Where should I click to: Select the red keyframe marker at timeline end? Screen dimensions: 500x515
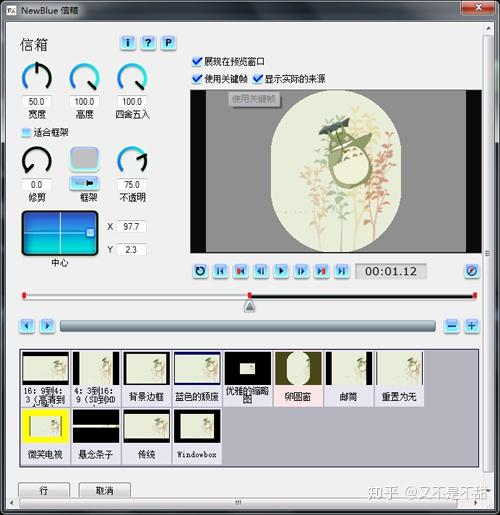(475, 295)
